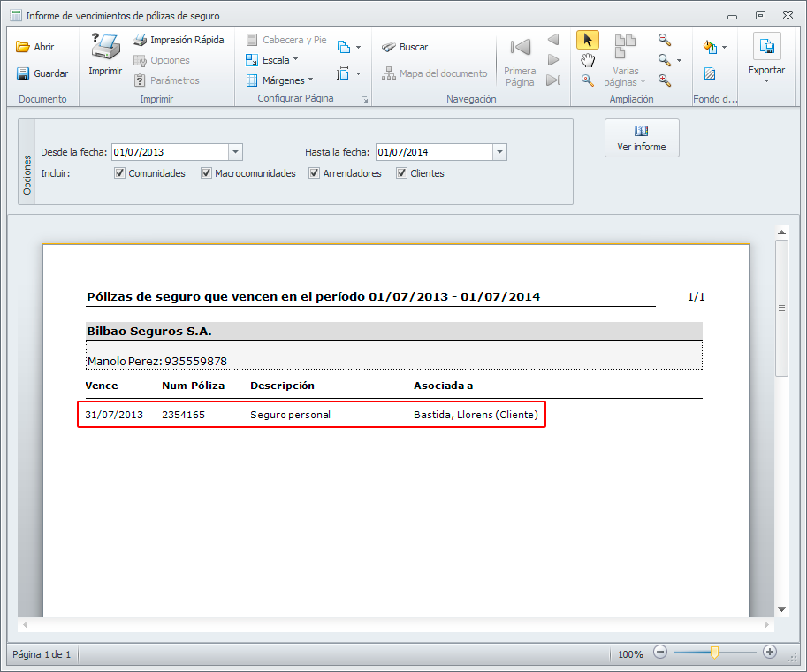
Task: Select the magnifier tool
Action: [x=588, y=80]
